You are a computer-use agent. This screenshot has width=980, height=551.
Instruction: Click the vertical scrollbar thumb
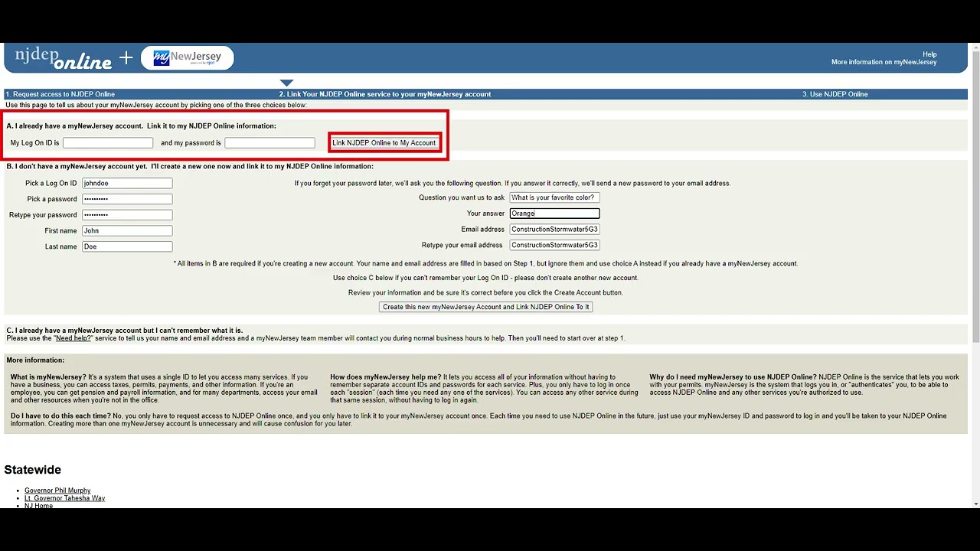tap(975, 197)
